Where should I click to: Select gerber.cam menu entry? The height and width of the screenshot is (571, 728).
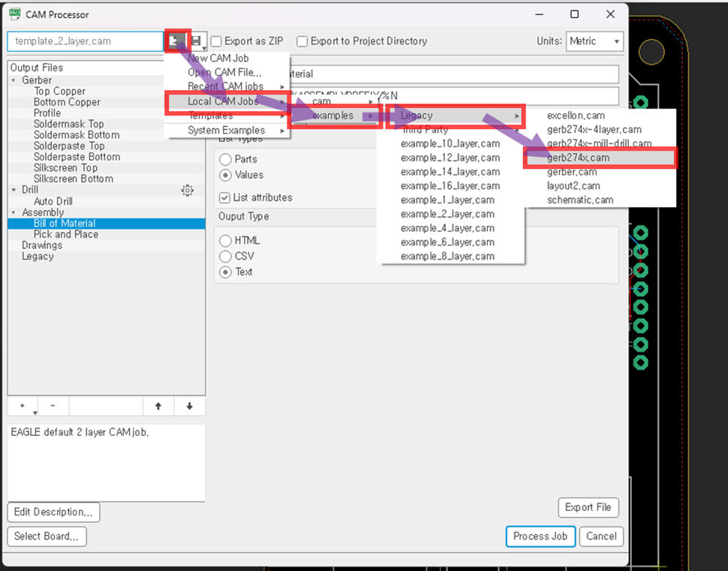tap(602, 173)
